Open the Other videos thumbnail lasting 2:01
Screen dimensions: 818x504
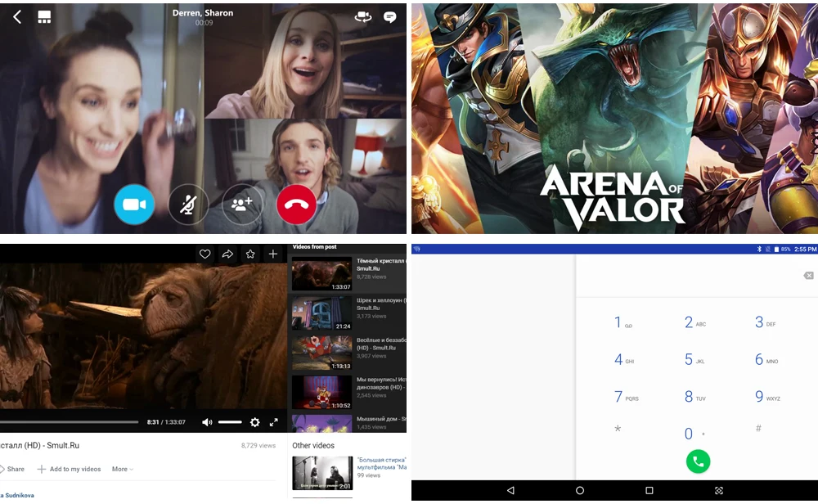[322, 473]
